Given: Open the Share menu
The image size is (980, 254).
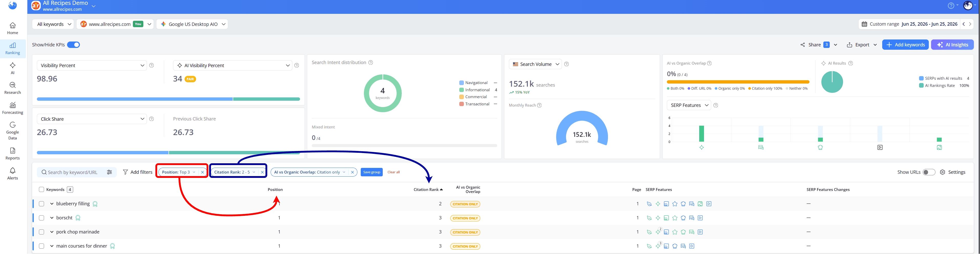Looking at the screenshot, I should pyautogui.click(x=818, y=45).
